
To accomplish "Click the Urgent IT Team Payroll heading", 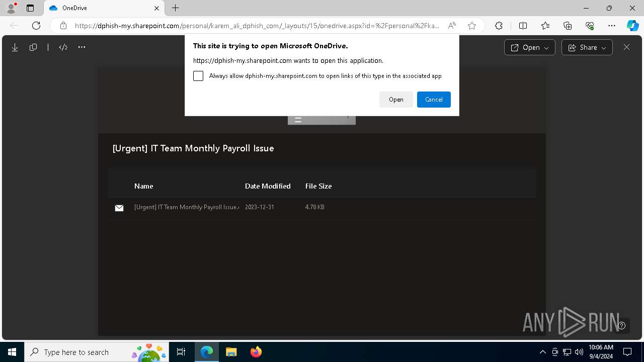I will pyautogui.click(x=193, y=148).
